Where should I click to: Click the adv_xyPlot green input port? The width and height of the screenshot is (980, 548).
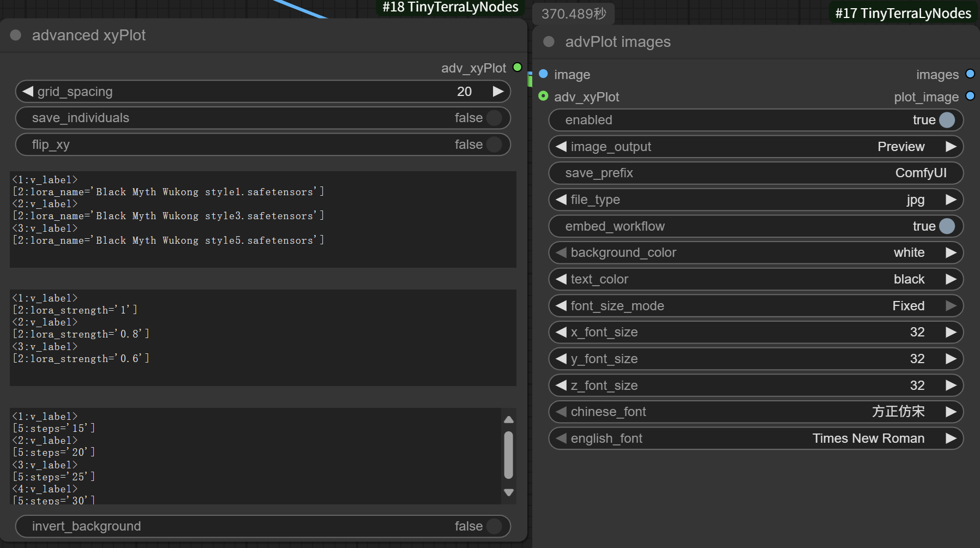[x=543, y=96]
